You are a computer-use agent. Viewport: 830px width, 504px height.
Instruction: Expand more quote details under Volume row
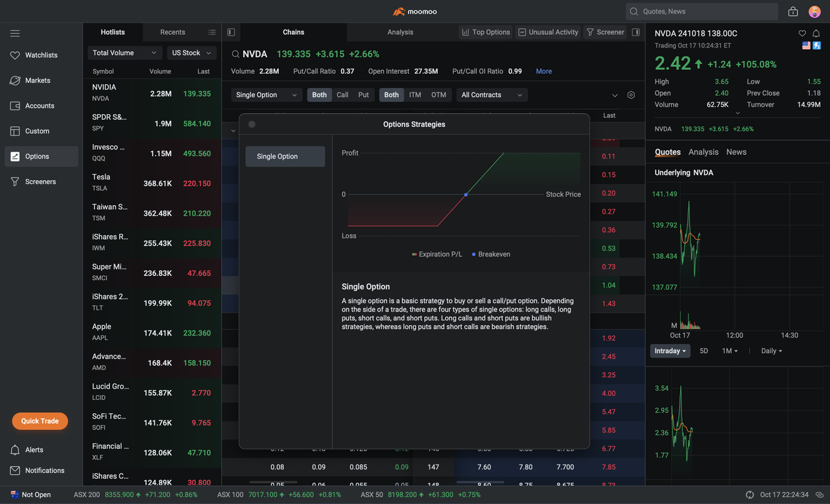click(737, 113)
